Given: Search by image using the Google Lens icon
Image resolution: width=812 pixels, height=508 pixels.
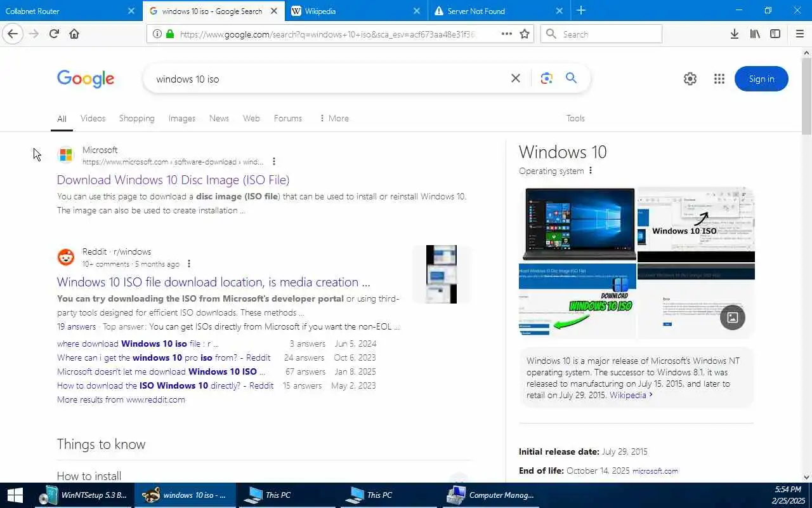Looking at the screenshot, I should pos(546,78).
